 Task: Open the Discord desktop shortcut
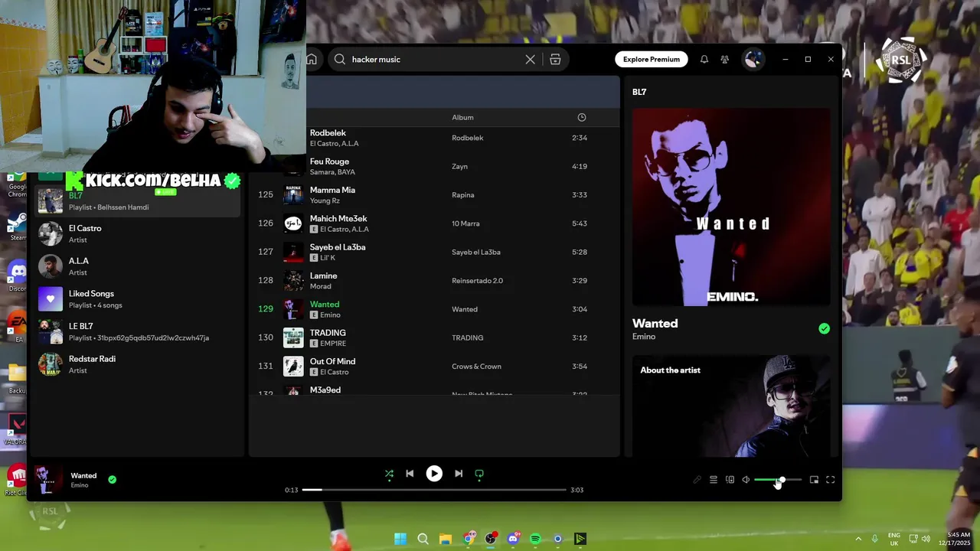[17, 274]
